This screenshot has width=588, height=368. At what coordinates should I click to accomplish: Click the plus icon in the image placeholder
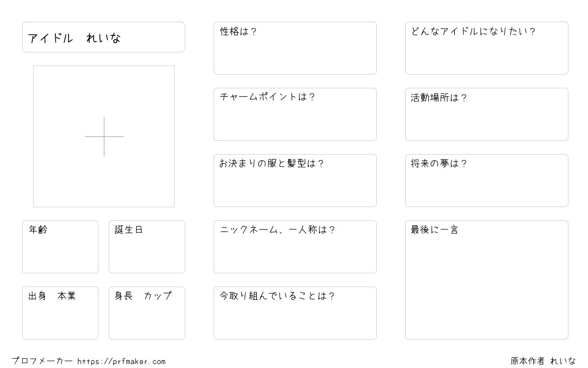click(x=104, y=136)
